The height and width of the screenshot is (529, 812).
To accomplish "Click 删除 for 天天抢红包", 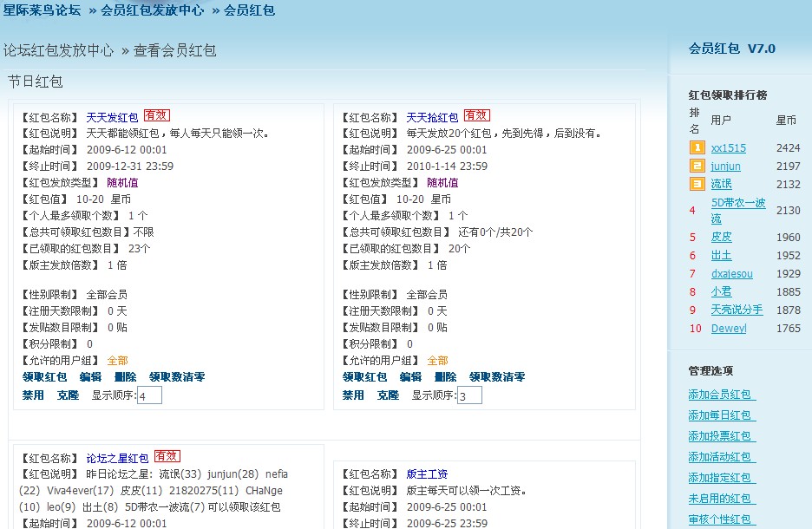I will (445, 377).
